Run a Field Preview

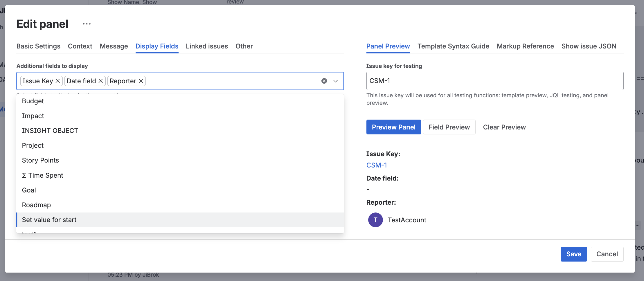pos(449,127)
